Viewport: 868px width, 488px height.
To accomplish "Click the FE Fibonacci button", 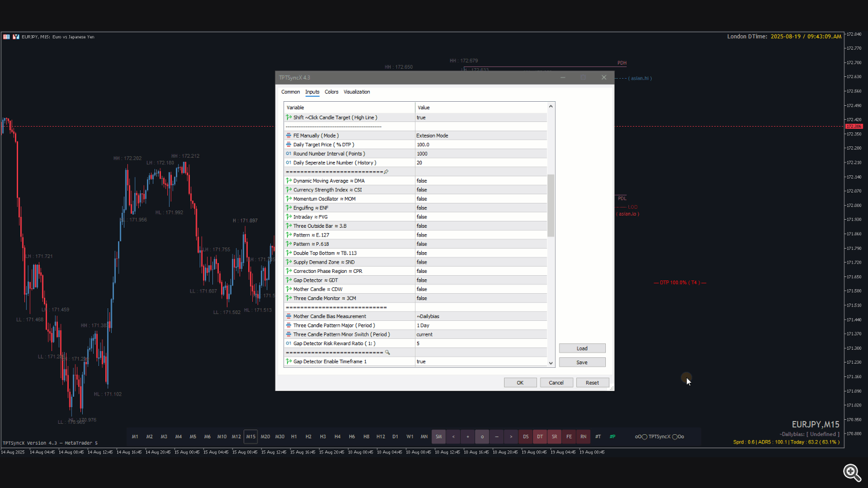I will (x=569, y=437).
